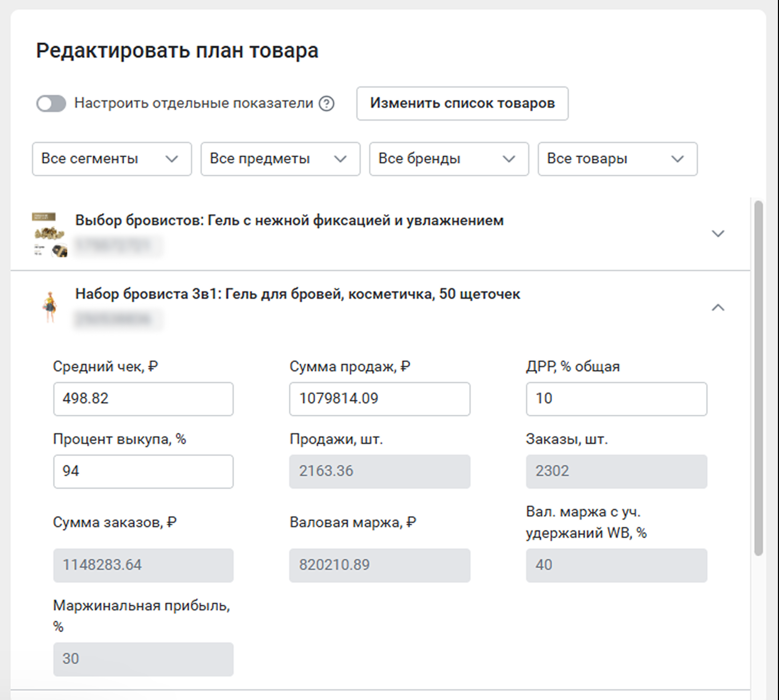Toggle the "Настроить отдельные показатели" switch
Screen dimensions: 779x700
coord(51,104)
